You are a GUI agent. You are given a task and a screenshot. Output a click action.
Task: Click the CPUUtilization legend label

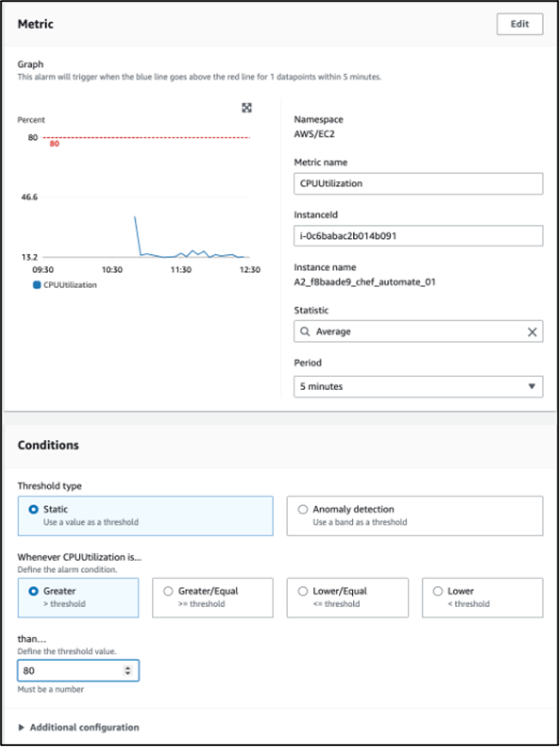tap(70, 285)
